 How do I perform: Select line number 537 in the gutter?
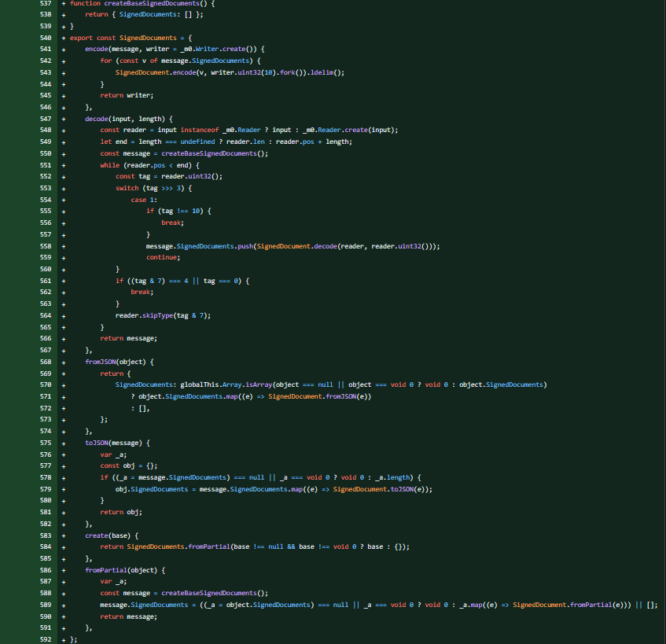coord(46,3)
